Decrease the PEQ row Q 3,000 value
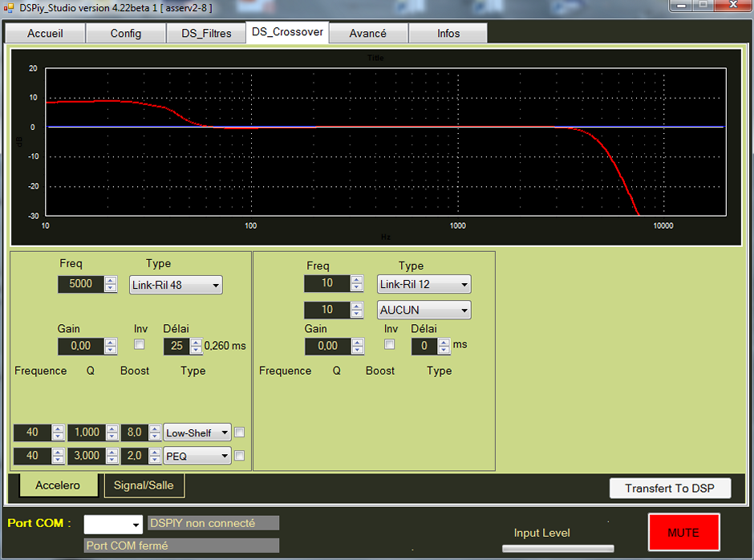 click(111, 461)
